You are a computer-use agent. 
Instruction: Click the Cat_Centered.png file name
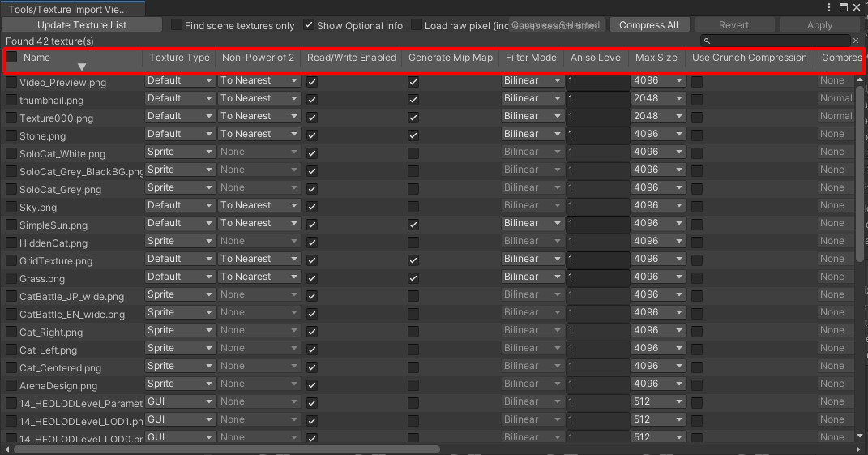(x=60, y=368)
